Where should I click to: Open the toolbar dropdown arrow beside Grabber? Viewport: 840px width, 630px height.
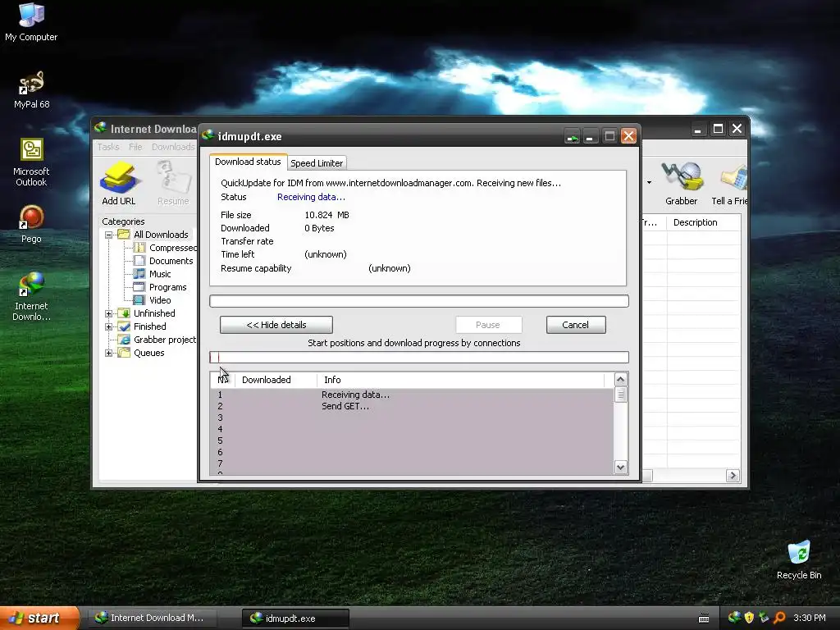650,183
